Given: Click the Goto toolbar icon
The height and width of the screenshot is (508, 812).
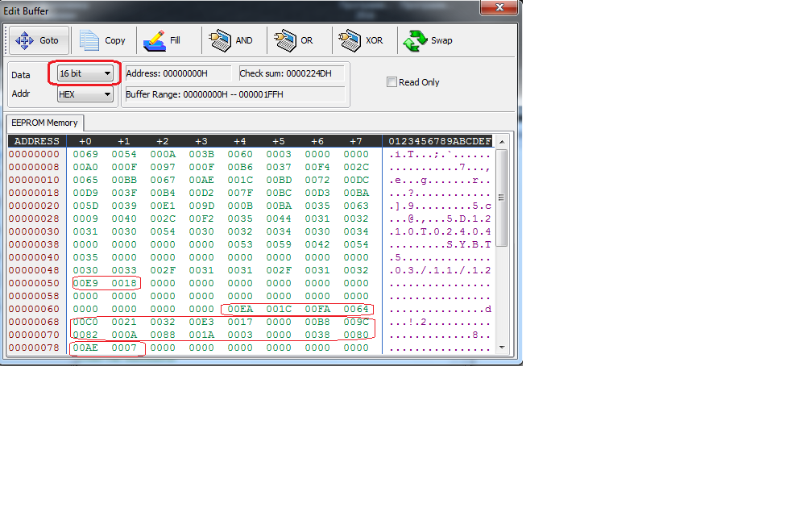Looking at the screenshot, I should tap(24, 40).
